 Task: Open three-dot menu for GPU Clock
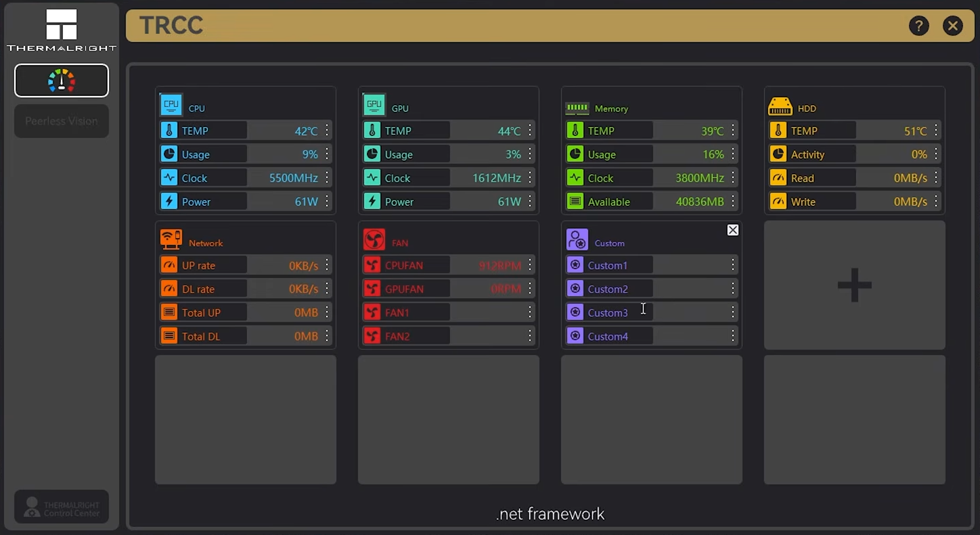(530, 178)
